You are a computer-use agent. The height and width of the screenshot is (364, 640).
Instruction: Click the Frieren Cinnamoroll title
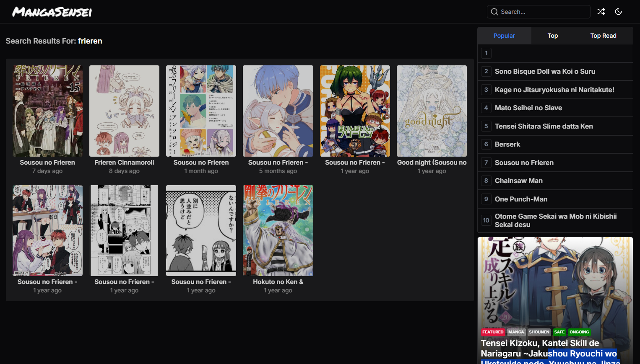pos(124,163)
